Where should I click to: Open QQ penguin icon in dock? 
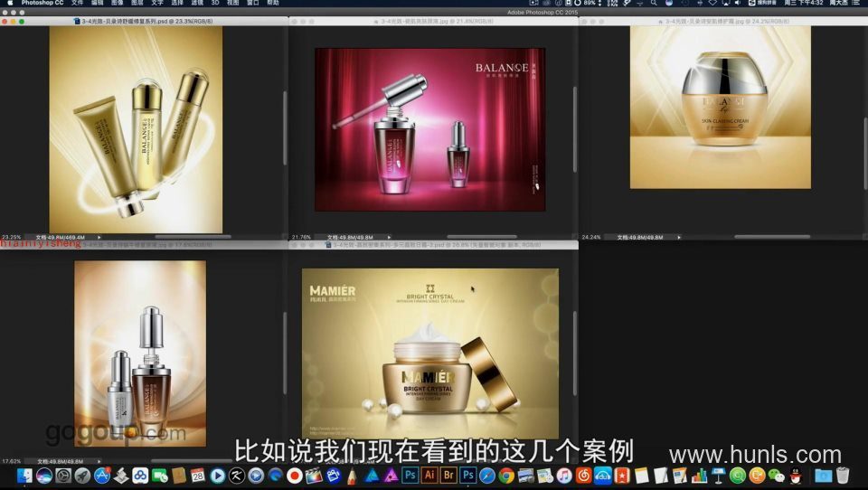(796, 476)
